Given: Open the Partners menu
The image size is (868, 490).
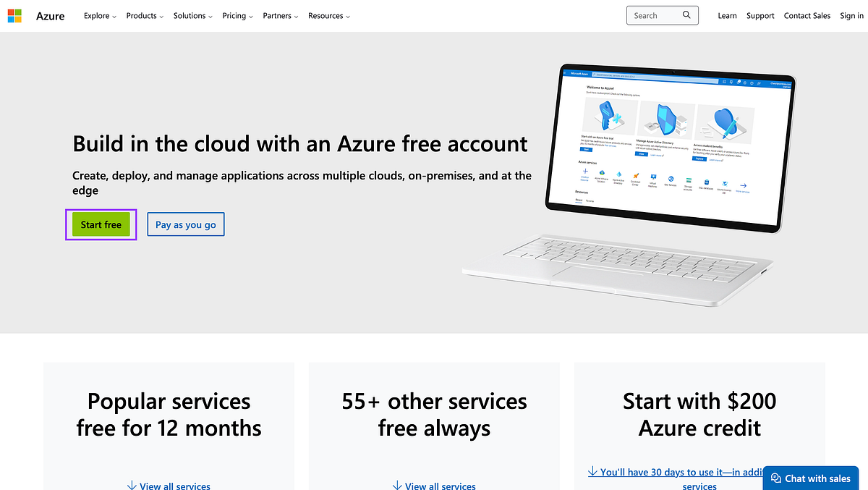Looking at the screenshot, I should pos(278,15).
